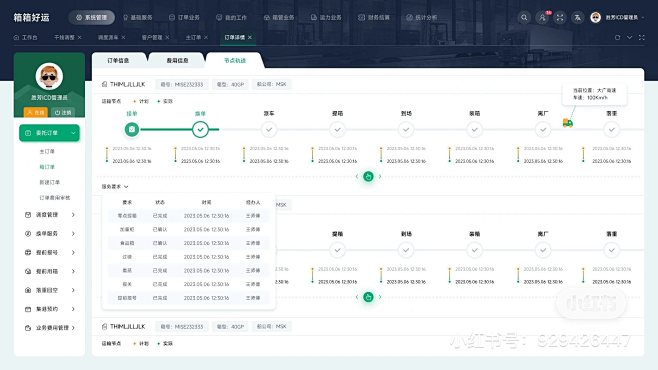Click the 调度管理 sidebar icon
Screen dimensions: 658x370
pyautogui.click(x=28, y=215)
